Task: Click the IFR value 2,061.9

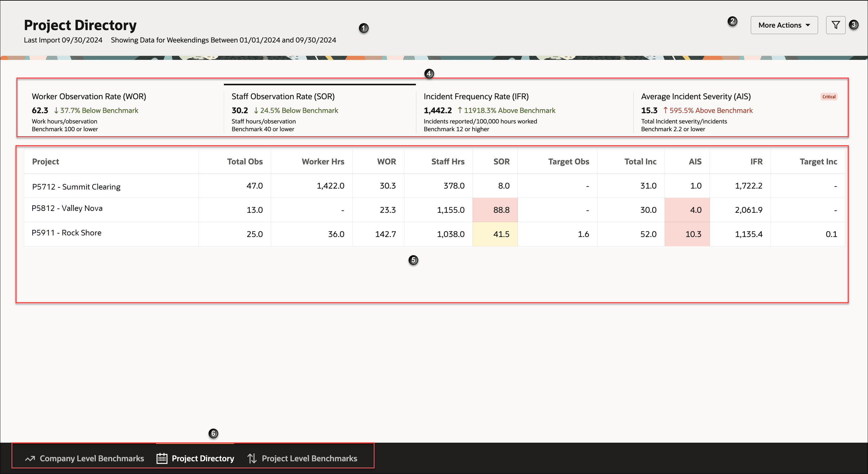Action: coord(748,210)
